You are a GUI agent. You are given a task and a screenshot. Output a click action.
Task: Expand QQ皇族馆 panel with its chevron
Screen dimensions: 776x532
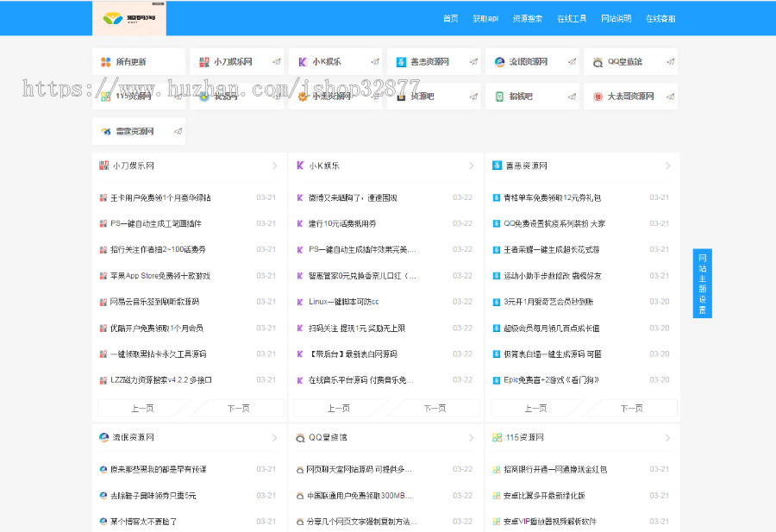471,437
